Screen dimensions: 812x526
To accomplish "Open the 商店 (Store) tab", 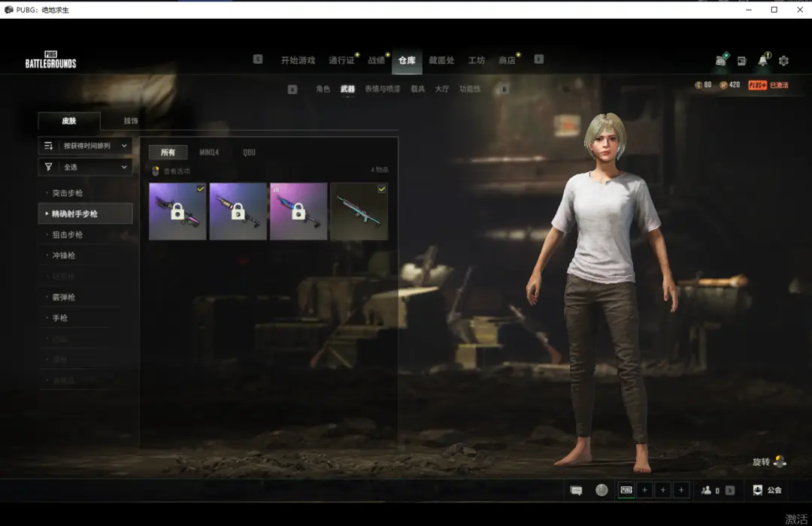I will tap(507, 60).
